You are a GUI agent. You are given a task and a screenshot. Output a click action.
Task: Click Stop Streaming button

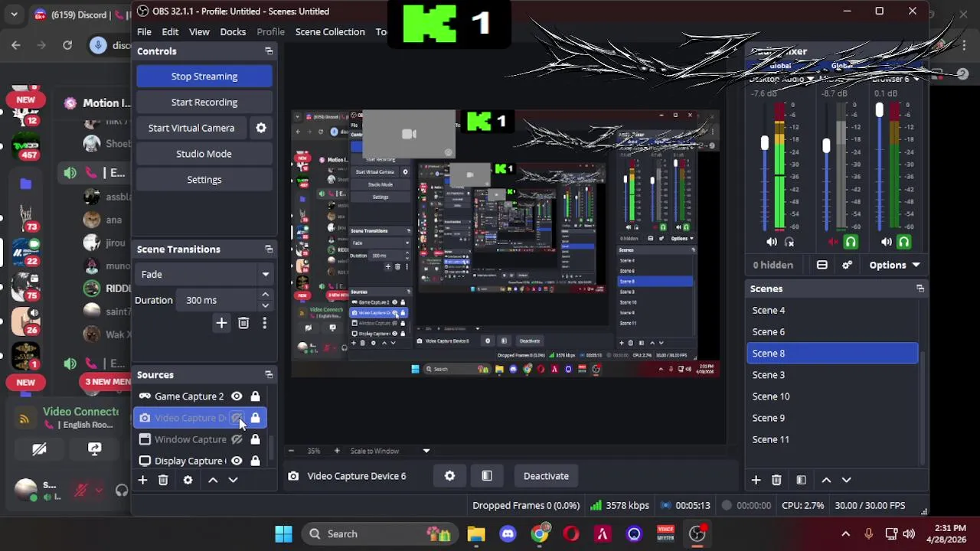coord(204,76)
